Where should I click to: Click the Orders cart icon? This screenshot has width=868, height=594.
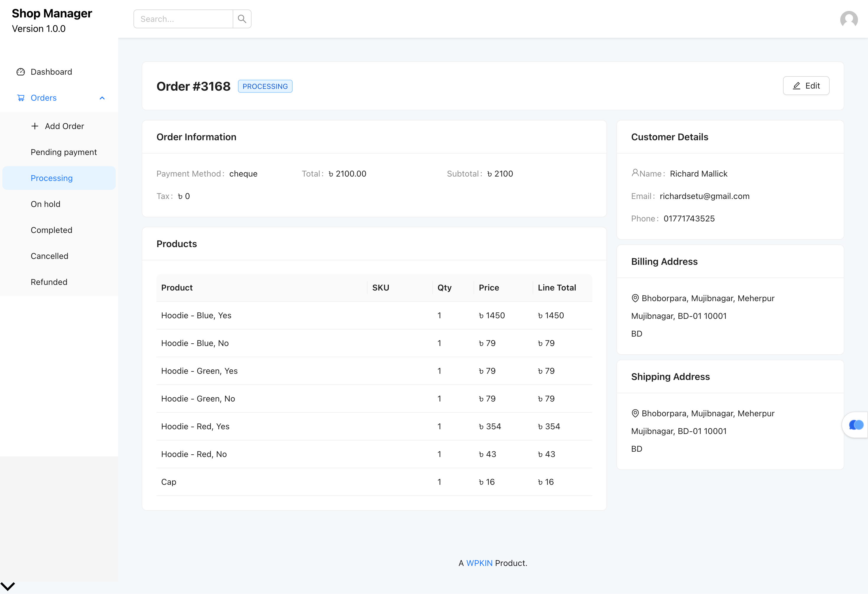pos(21,98)
